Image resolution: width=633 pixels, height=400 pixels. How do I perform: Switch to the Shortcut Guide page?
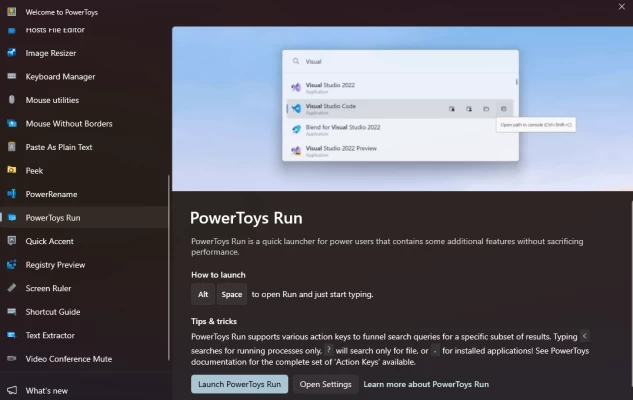coord(53,312)
